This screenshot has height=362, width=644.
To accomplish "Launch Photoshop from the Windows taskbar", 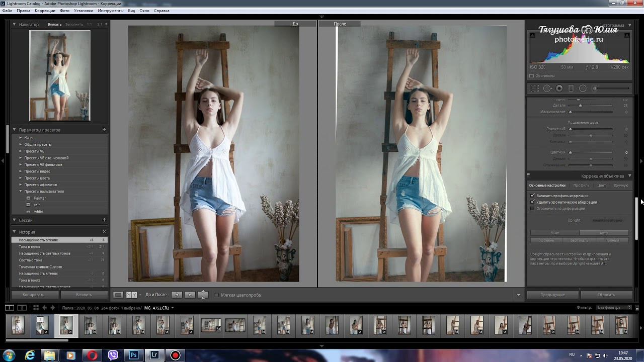I will tap(134, 355).
